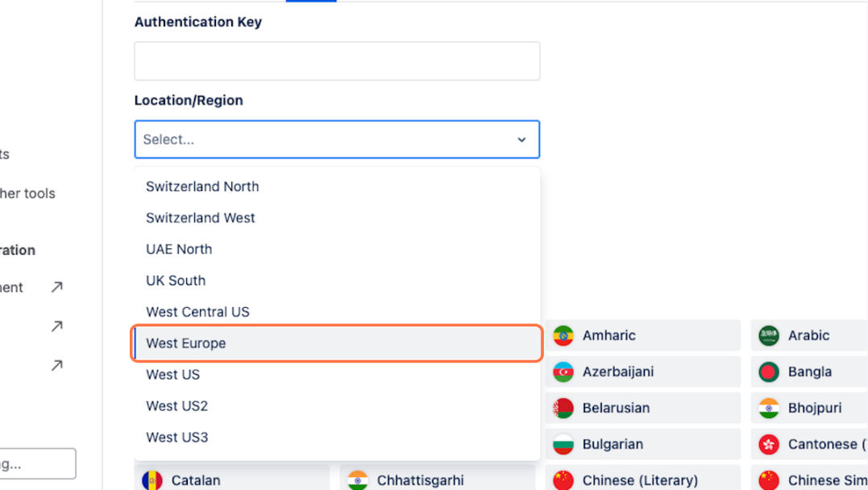Select West US3 region option
The width and height of the screenshot is (868, 490).
[177, 438]
